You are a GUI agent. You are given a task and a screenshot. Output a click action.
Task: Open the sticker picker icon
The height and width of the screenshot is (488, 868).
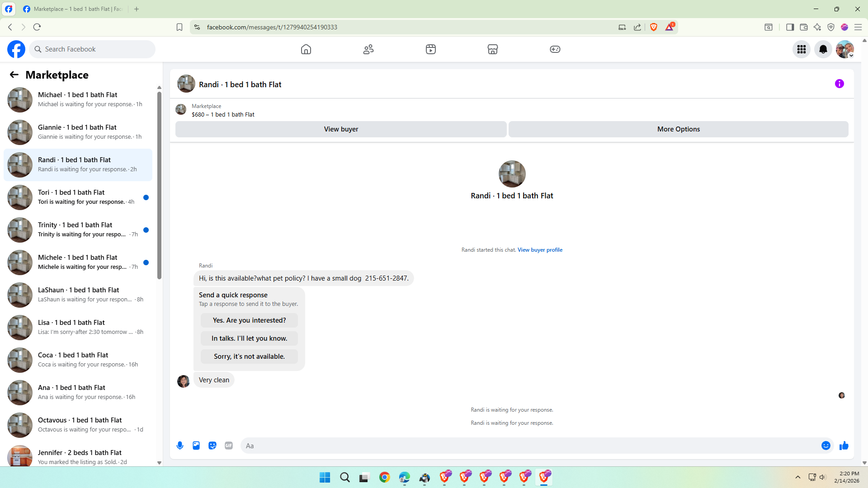click(x=212, y=446)
